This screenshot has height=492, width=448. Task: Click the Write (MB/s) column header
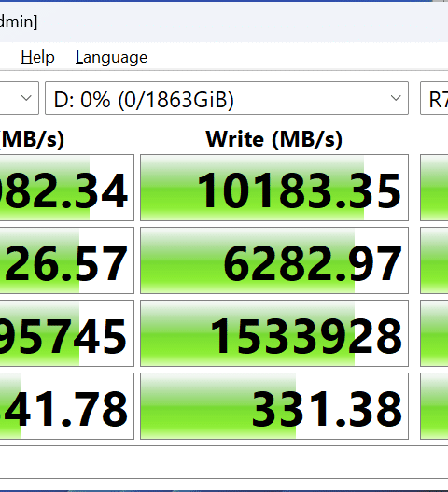pos(273,139)
